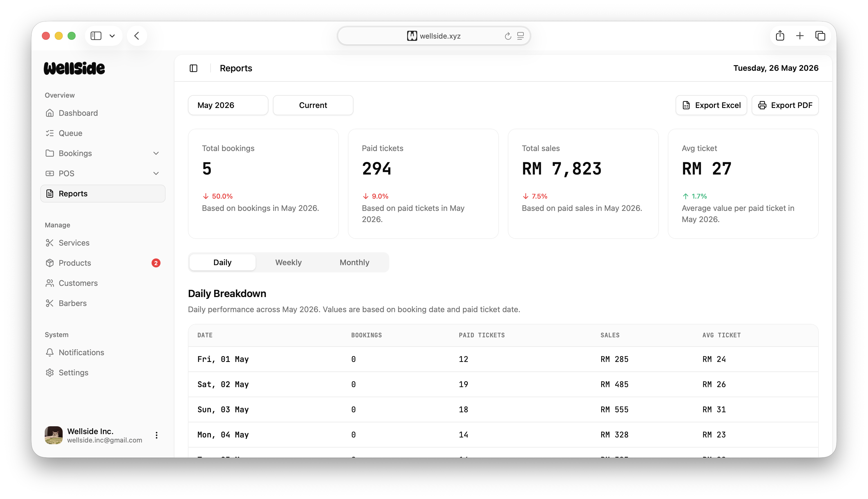The width and height of the screenshot is (868, 499).
Task: Click the RM 555 sales value
Action: click(615, 409)
